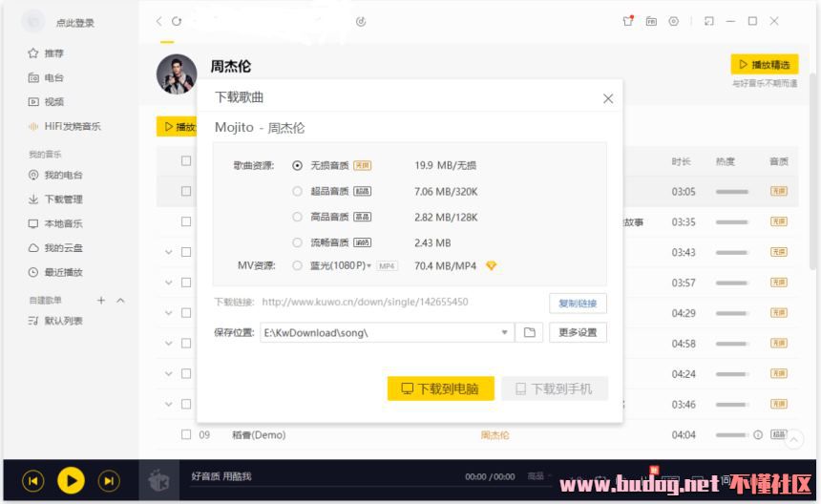The width and height of the screenshot is (821, 504).
Task: Select 流畅音质 radio option
Action: (x=298, y=242)
